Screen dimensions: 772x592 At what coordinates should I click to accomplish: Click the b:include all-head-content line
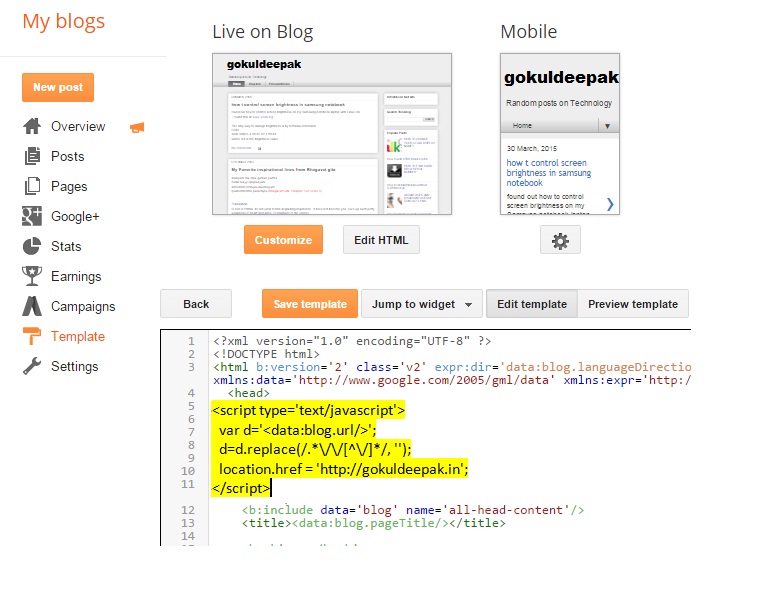tap(413, 510)
